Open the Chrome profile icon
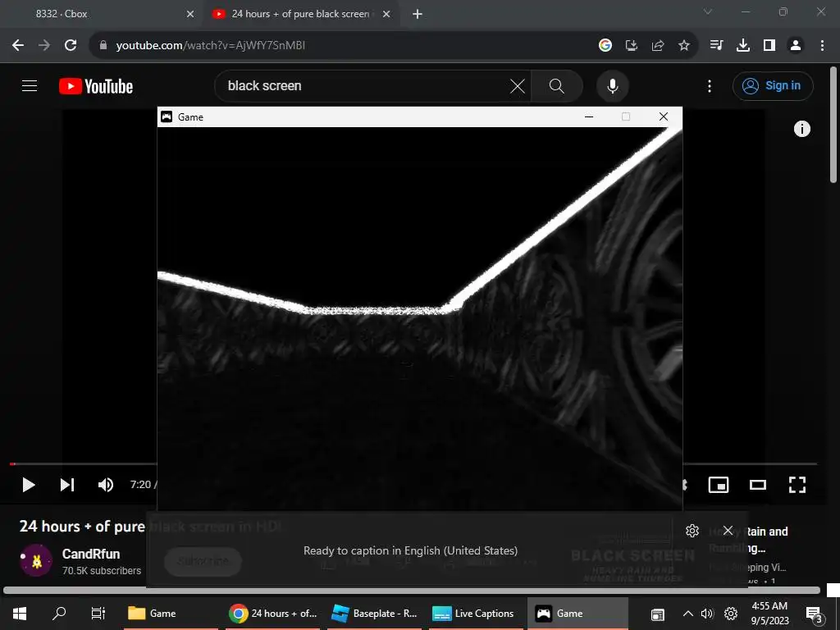This screenshot has height=630, width=840. pos(796,46)
